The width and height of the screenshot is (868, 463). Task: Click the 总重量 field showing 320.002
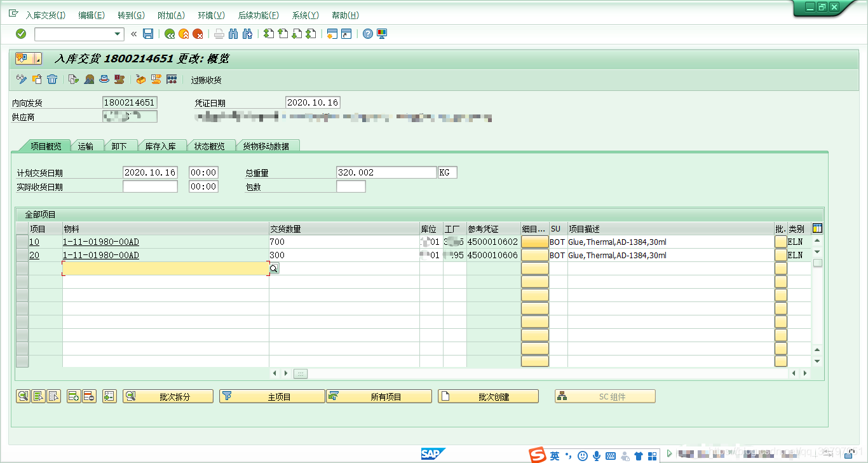[x=386, y=172]
